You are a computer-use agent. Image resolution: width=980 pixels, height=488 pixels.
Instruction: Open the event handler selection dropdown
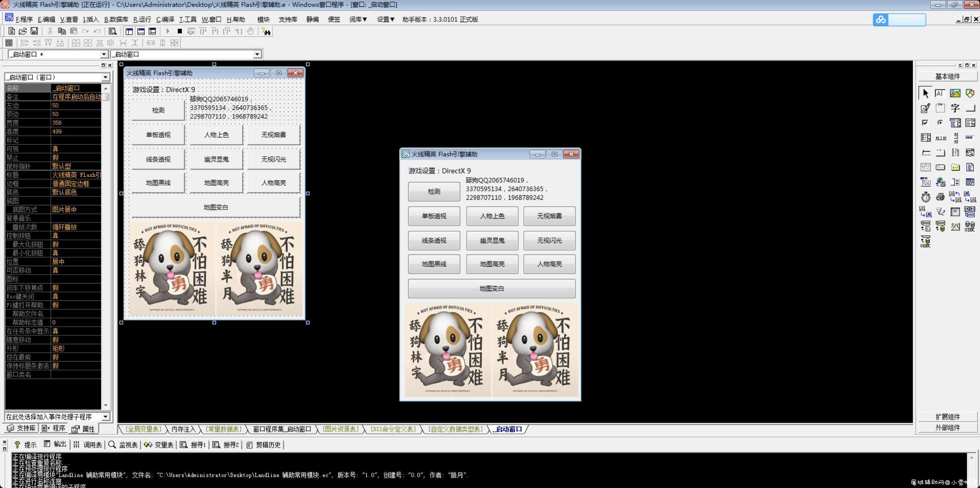coord(105,417)
